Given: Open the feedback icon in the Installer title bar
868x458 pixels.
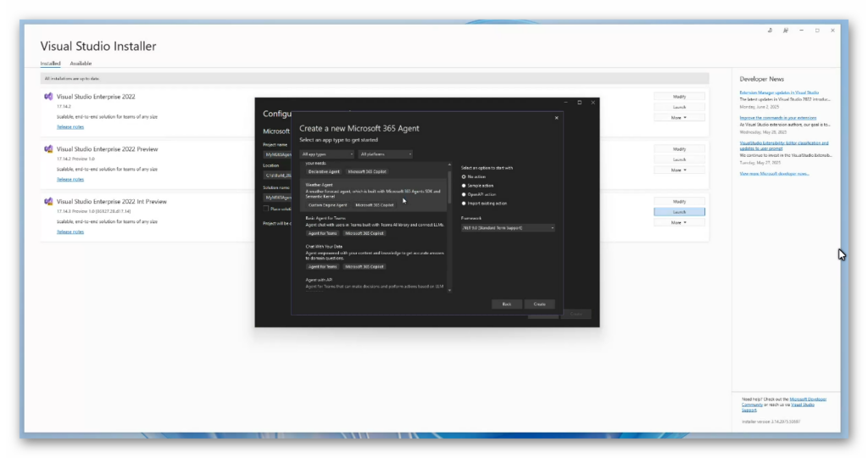Looking at the screenshot, I should (x=786, y=31).
